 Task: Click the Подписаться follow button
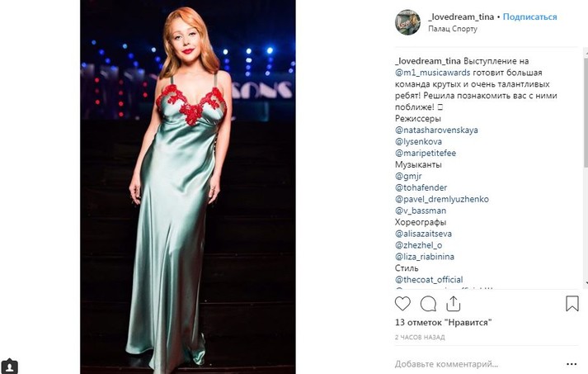[529, 17]
